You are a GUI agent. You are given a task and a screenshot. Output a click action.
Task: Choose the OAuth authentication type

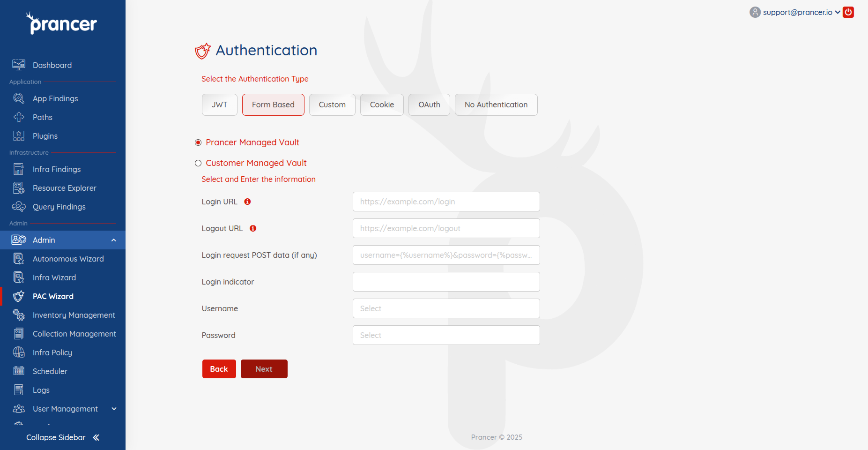click(429, 105)
